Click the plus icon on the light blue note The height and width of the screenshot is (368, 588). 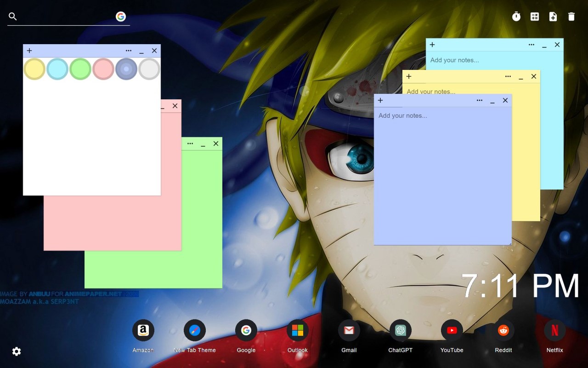(432, 45)
